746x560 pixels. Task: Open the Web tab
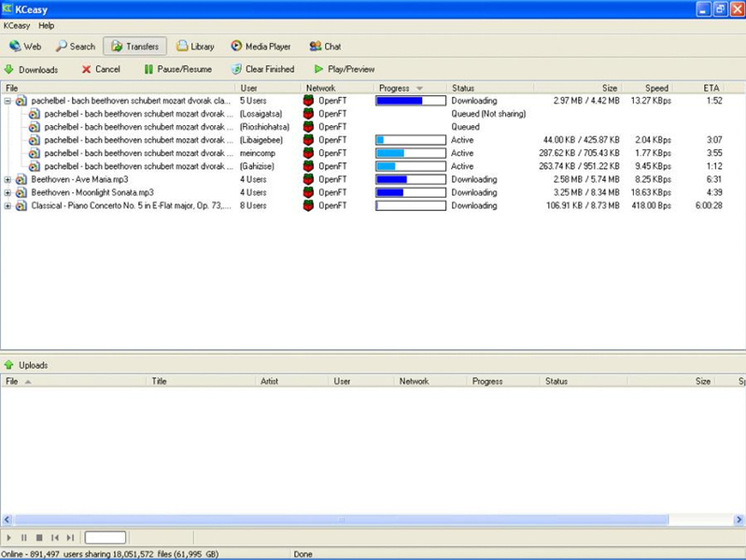tap(25, 46)
